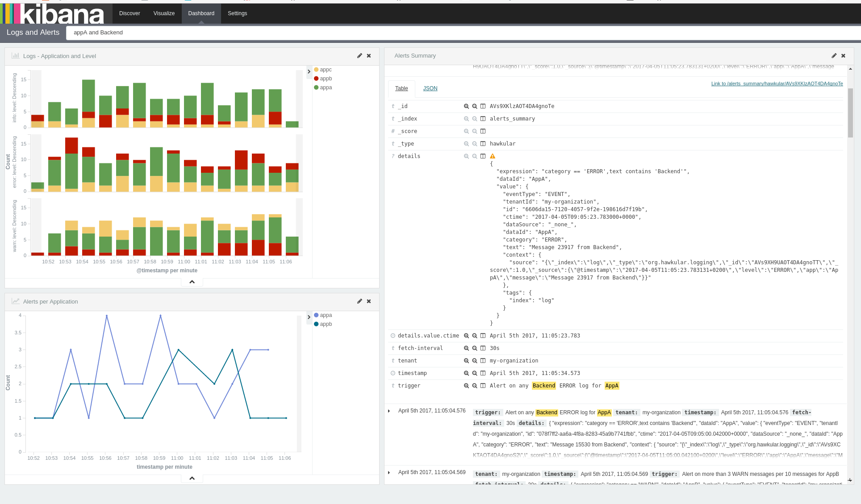Open the Visualize tab
The image size is (861, 504).
click(x=164, y=13)
